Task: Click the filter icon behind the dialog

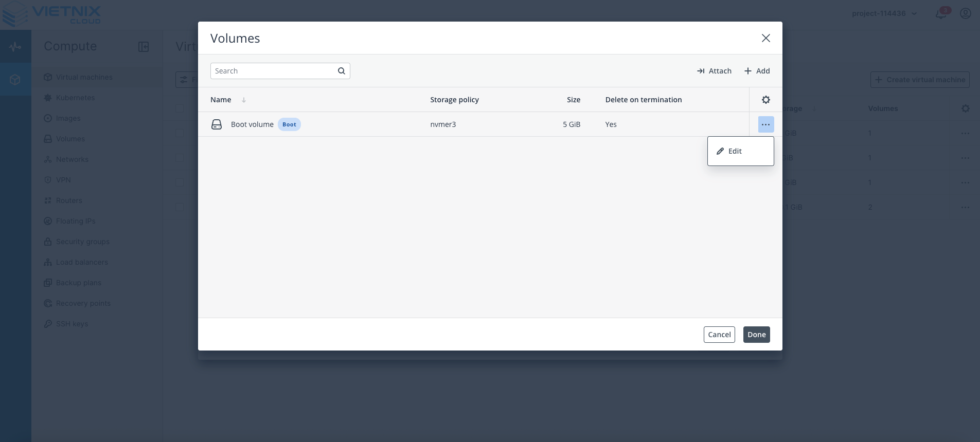Action: point(184,80)
